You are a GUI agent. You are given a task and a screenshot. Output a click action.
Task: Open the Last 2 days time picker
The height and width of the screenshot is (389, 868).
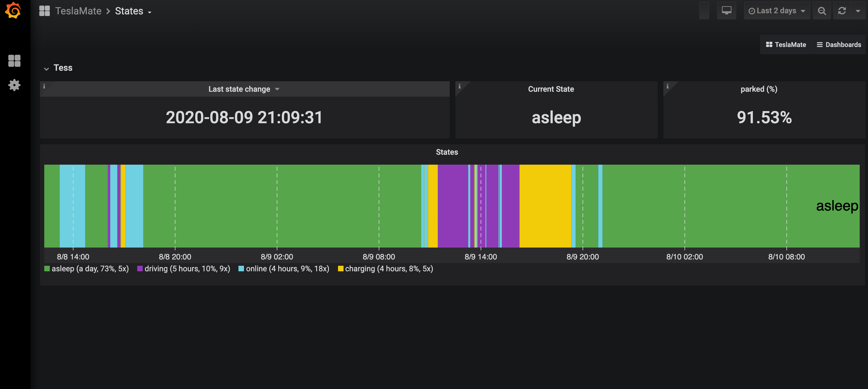click(777, 11)
